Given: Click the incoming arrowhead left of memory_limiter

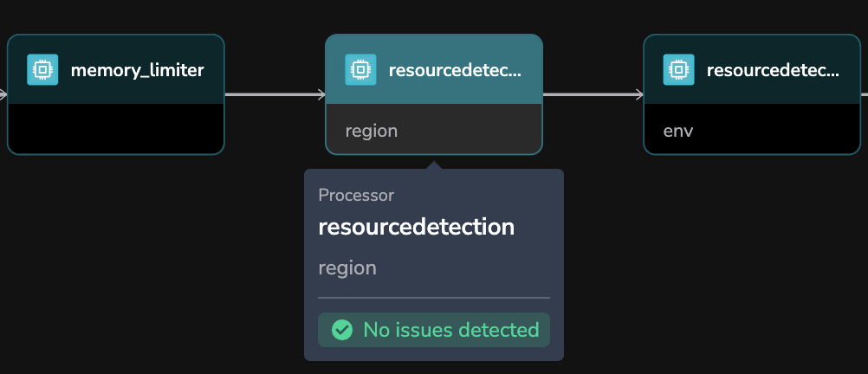Looking at the screenshot, I should pos(3,94).
